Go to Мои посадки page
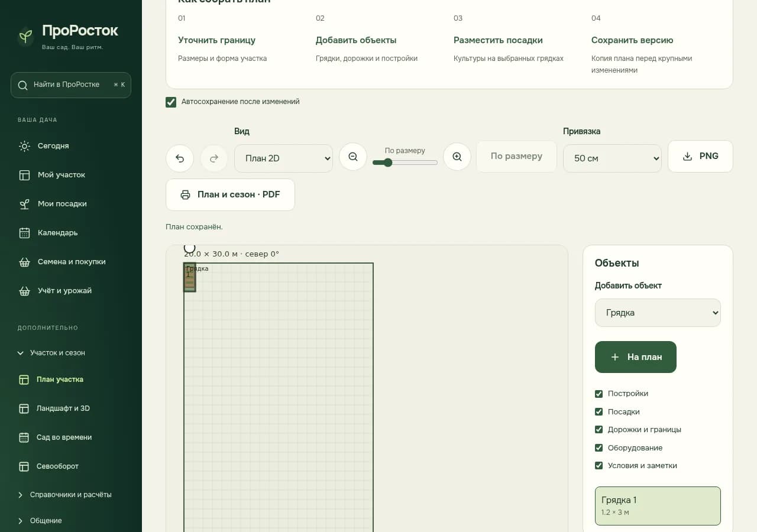Viewport: 757px width, 532px height. tap(71, 204)
